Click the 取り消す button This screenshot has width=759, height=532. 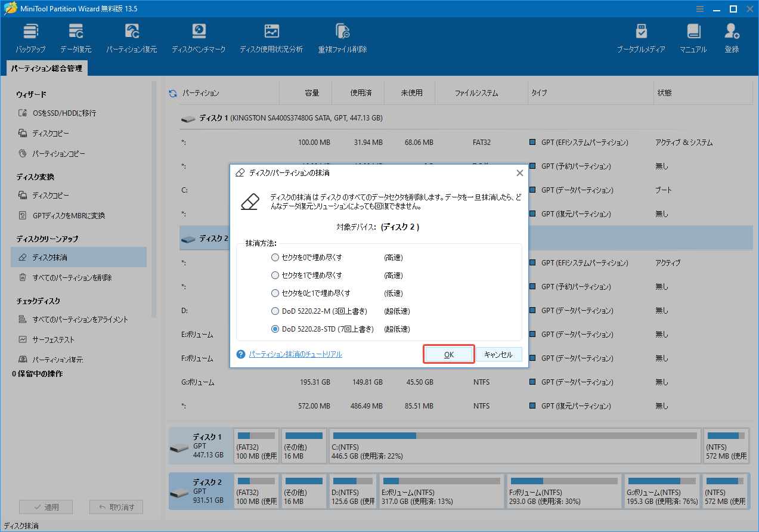coord(116,508)
